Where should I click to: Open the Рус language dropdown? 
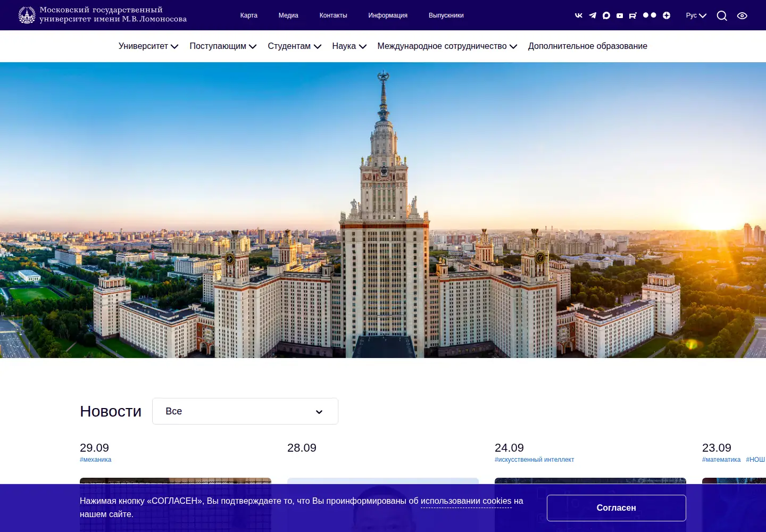696,15
